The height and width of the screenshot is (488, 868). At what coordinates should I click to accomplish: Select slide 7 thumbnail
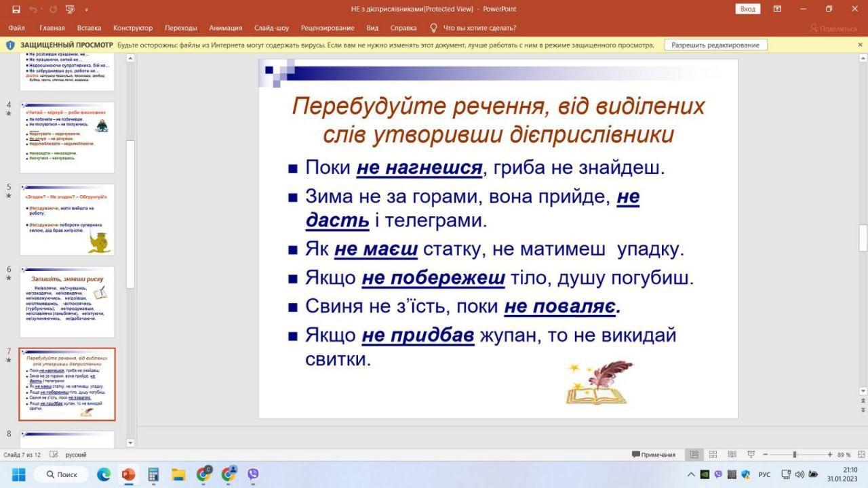[x=66, y=384]
